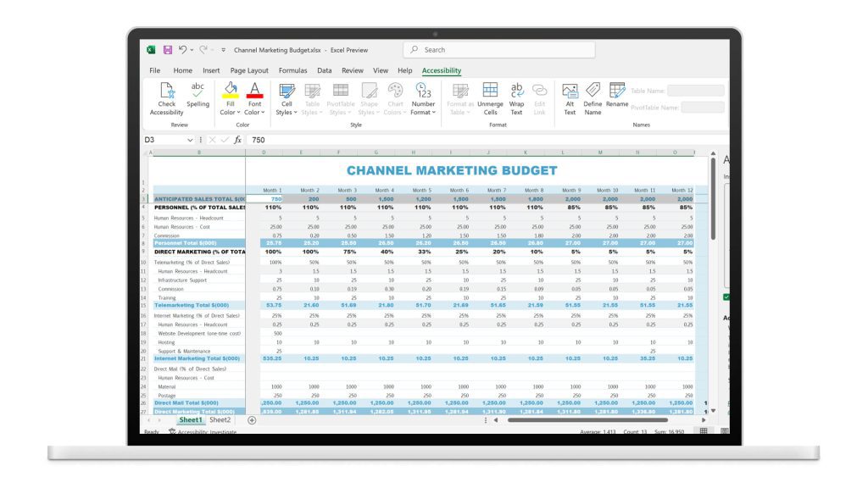
Task: Open the Number Format dropdown
Action: (424, 95)
